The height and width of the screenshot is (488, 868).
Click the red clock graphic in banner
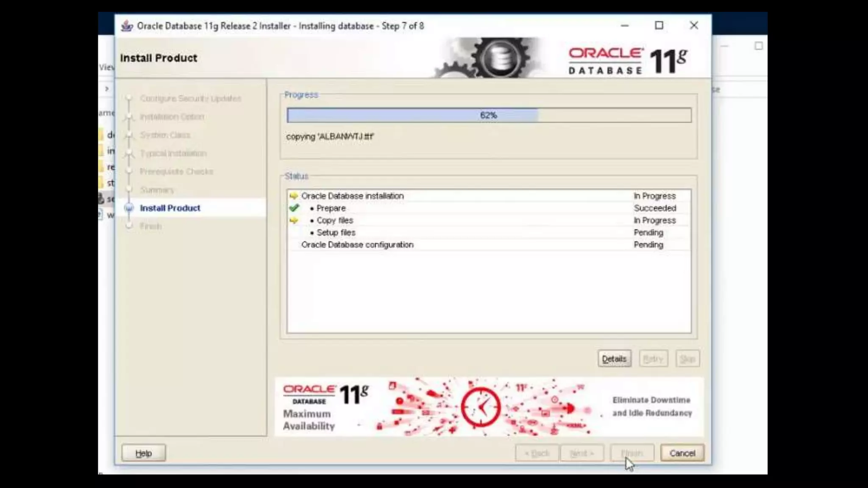(x=481, y=407)
